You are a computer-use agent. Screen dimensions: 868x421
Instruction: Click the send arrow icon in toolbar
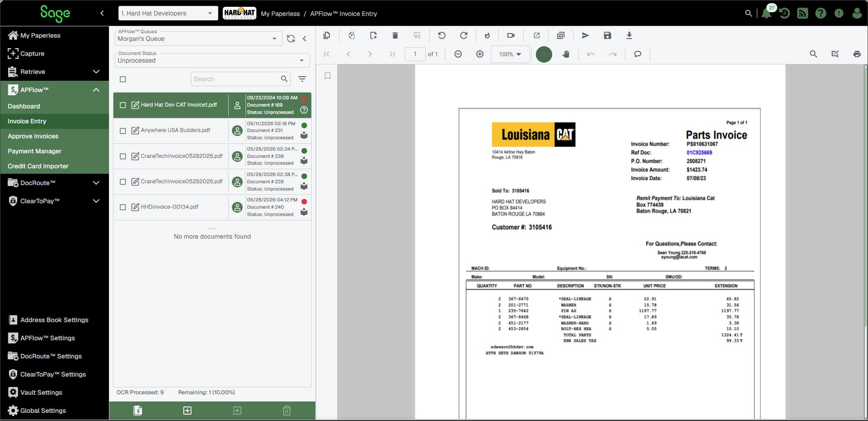pos(585,35)
